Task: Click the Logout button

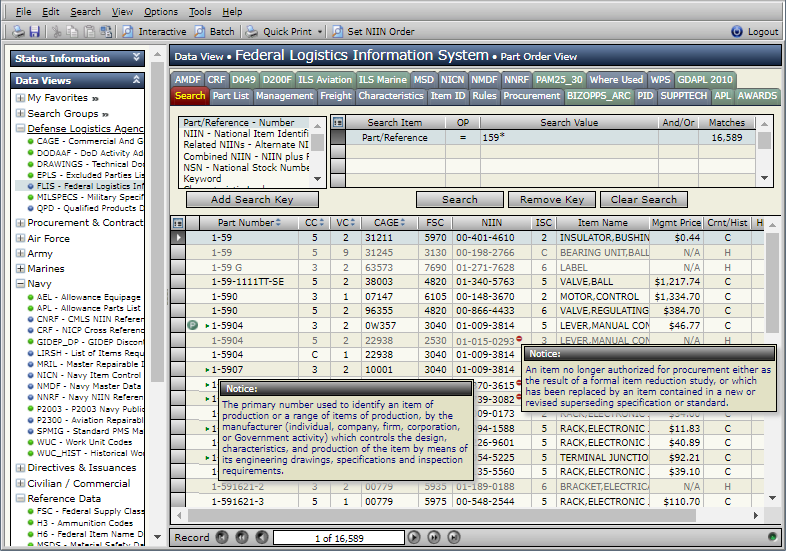Action: (x=754, y=32)
